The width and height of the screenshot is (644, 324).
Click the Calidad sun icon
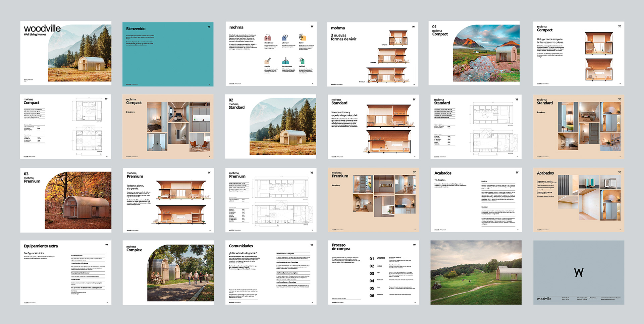click(302, 61)
